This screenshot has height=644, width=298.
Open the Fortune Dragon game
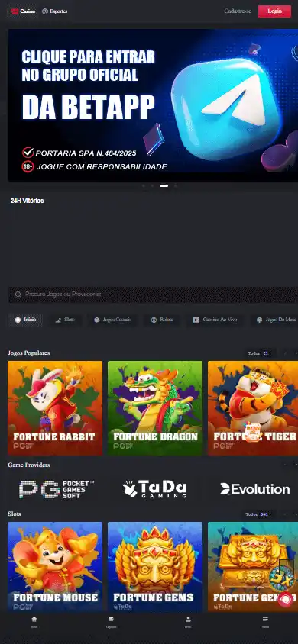tap(155, 407)
